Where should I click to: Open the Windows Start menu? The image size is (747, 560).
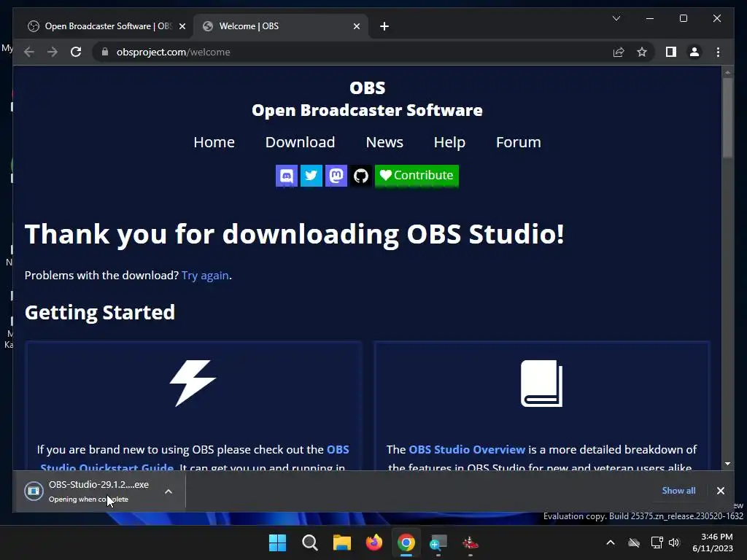pyautogui.click(x=277, y=542)
